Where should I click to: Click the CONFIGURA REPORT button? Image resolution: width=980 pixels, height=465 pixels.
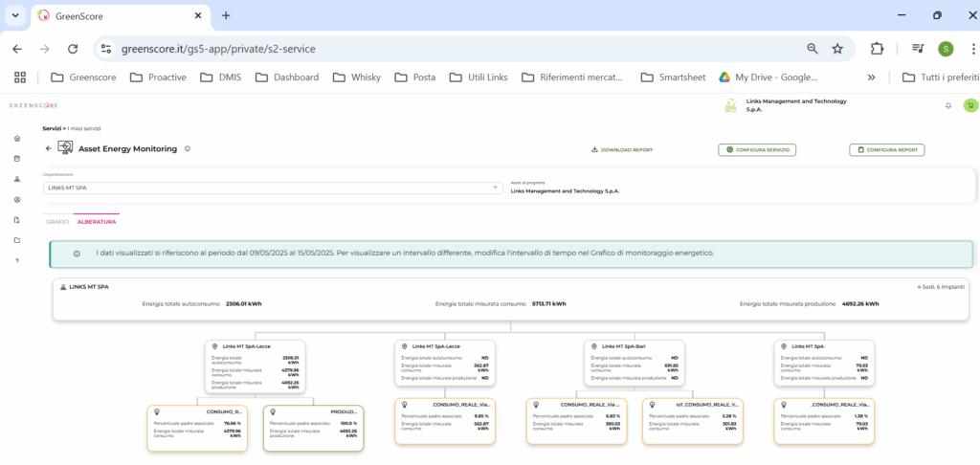(887, 150)
